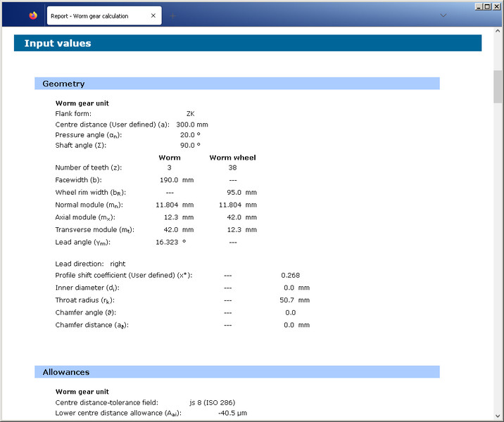Click the Input values header bar
Viewport: 504px width, 422px height.
click(x=247, y=43)
